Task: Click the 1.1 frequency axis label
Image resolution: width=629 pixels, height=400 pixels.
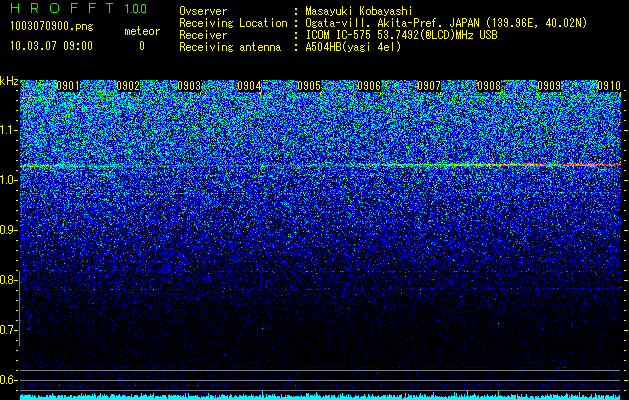Action: coord(9,130)
